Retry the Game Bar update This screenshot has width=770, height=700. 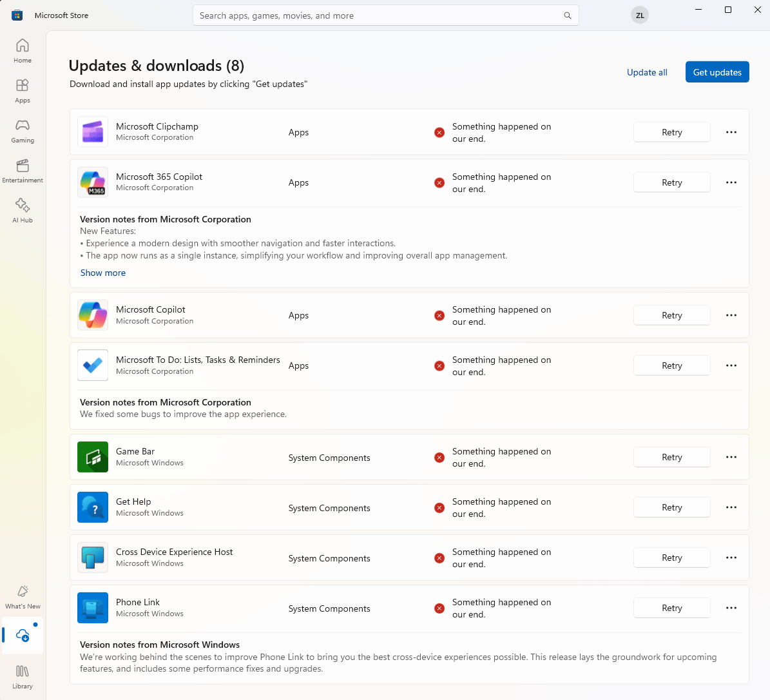click(672, 457)
